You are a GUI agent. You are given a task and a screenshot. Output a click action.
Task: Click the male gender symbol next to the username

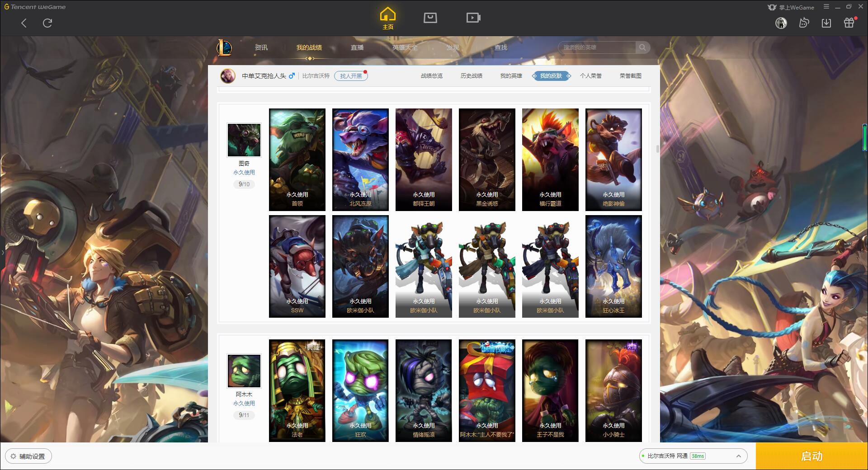pyautogui.click(x=292, y=76)
